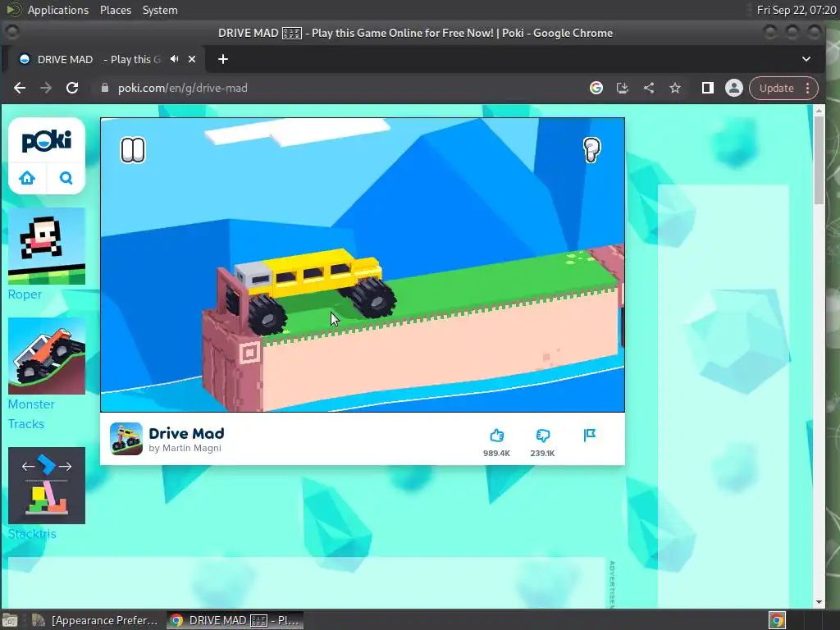Click "by Martin Magni" author text

pos(185,449)
